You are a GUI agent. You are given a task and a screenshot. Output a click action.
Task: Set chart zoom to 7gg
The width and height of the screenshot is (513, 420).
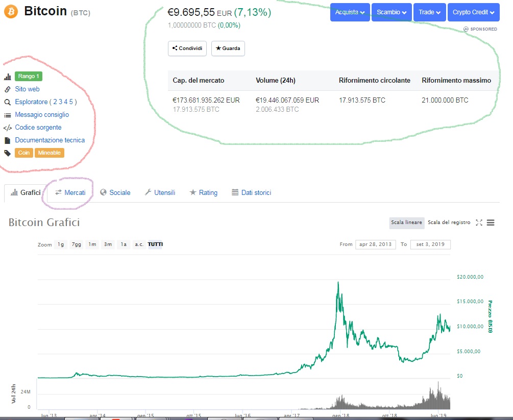[76, 244]
